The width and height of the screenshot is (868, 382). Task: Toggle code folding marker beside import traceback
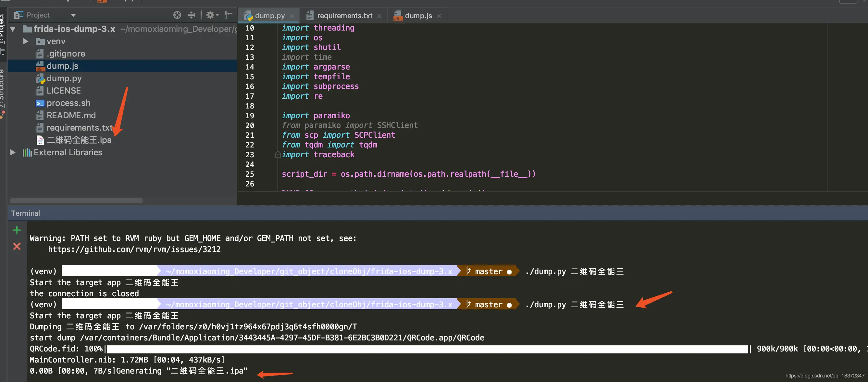[278, 155]
